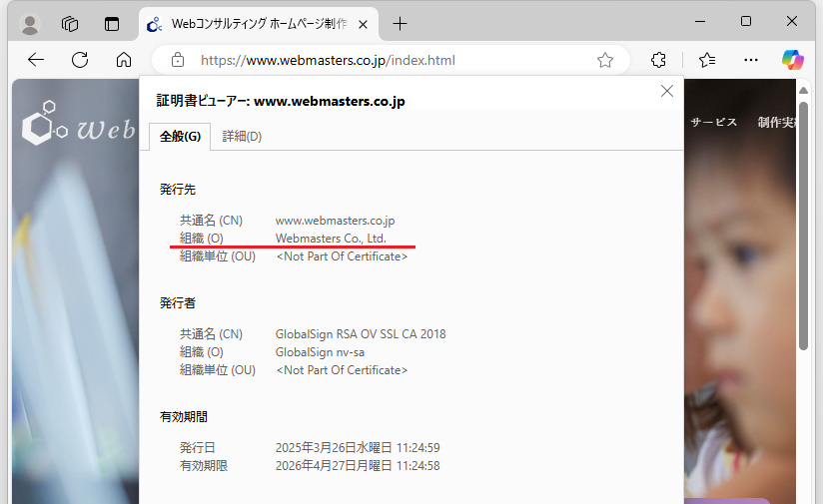Switch to the 詳細(D) tab
The width and height of the screenshot is (823, 504).
tap(242, 137)
